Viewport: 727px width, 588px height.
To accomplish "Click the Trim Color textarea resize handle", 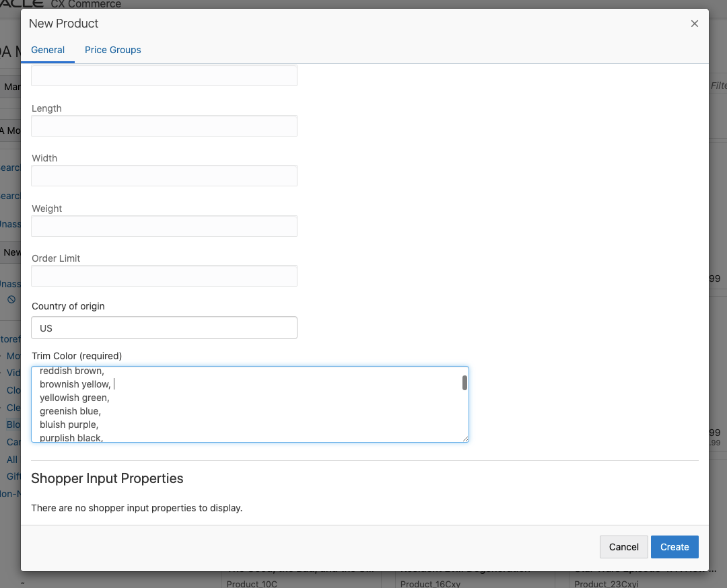I will click(x=465, y=439).
